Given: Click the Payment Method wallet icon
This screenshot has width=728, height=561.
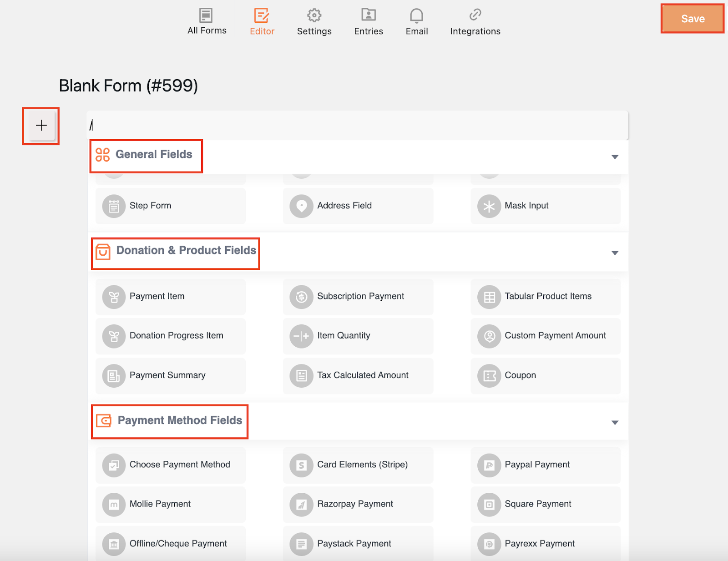Looking at the screenshot, I should tap(104, 420).
